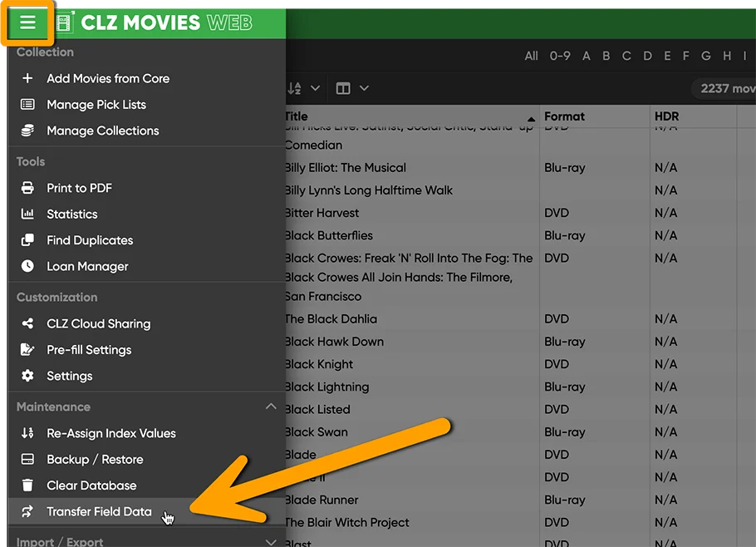756x547 pixels.
Task: Filter alphabet bar by All
Action: 532,56
